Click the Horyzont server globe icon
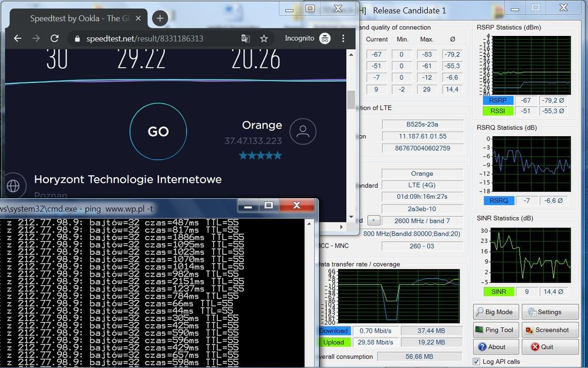The image size is (588, 368). [13, 185]
